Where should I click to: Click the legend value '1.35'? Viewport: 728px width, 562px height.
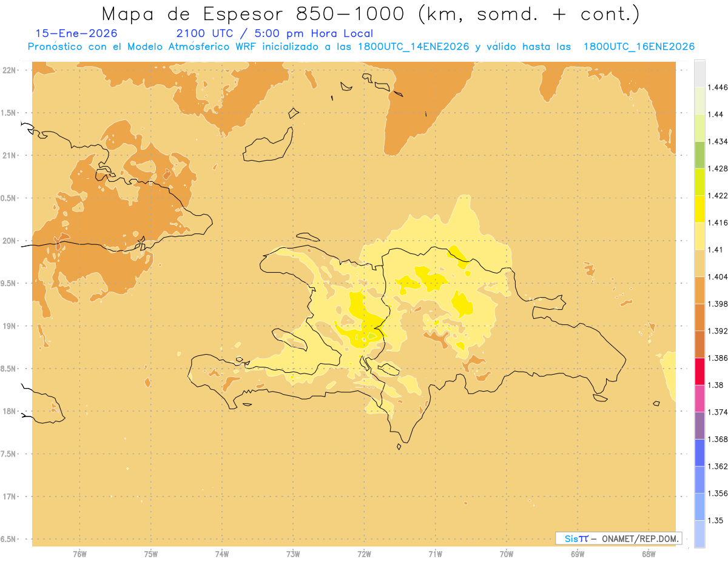point(716,520)
